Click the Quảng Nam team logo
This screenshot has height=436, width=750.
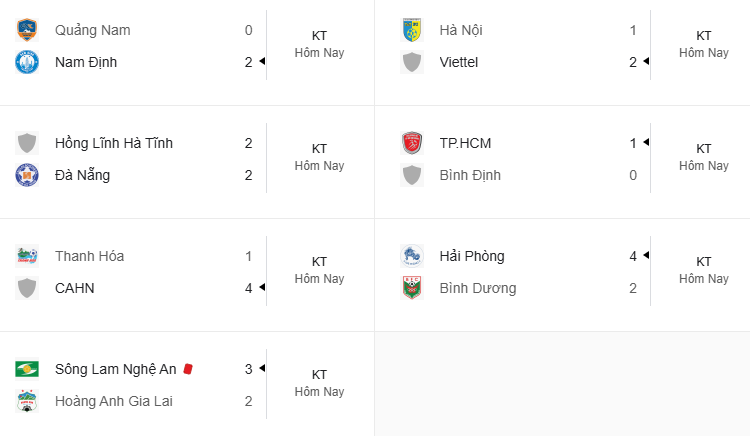coord(27,30)
